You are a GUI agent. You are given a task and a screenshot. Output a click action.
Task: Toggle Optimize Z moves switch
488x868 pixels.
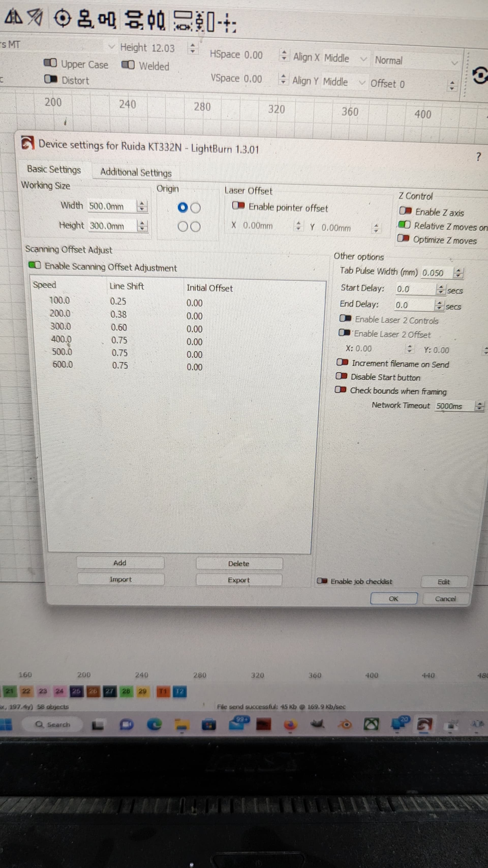pos(403,239)
